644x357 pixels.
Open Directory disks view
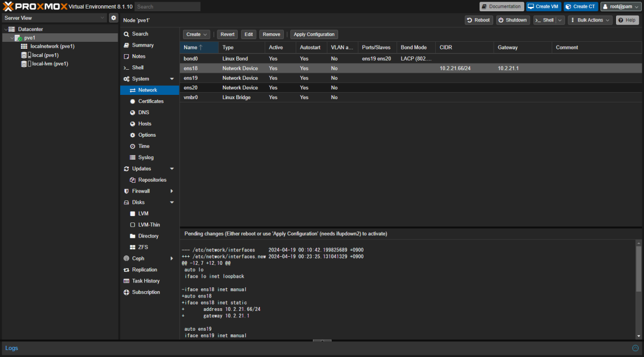click(149, 236)
